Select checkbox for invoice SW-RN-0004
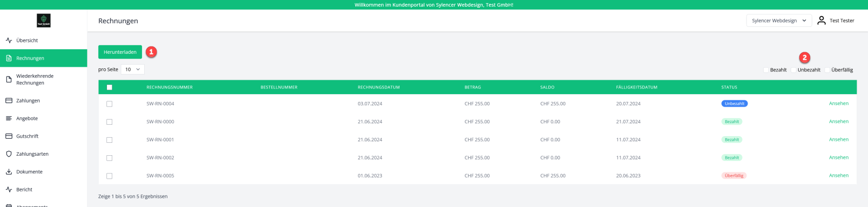Viewport: 868px width, 207px height. [x=110, y=104]
